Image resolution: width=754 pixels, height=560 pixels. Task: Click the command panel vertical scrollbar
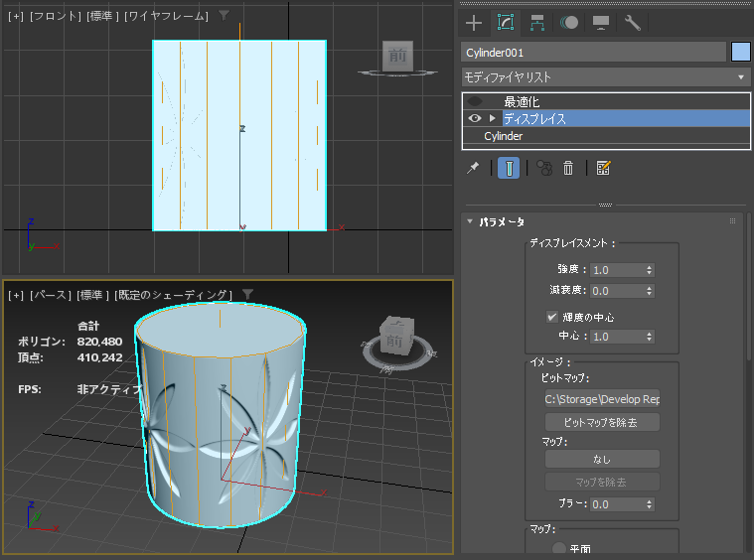(x=749, y=286)
